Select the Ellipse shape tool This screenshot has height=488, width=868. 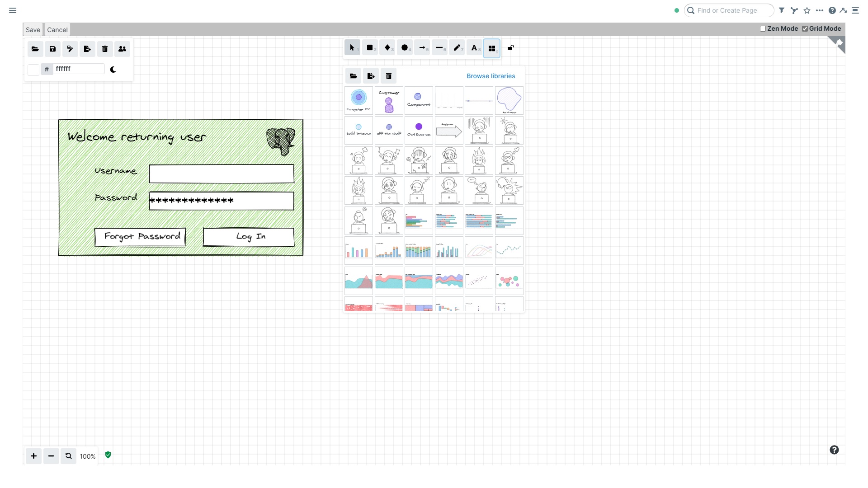pyautogui.click(x=405, y=48)
